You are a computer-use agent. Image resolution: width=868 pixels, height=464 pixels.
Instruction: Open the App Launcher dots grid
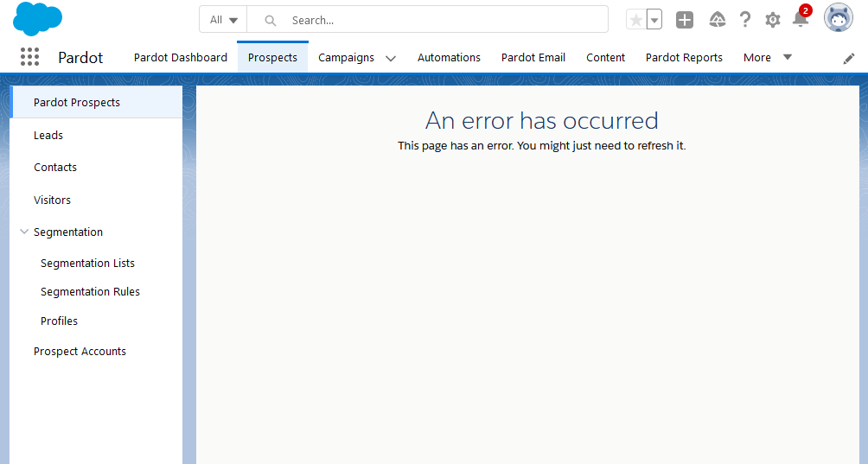point(29,57)
